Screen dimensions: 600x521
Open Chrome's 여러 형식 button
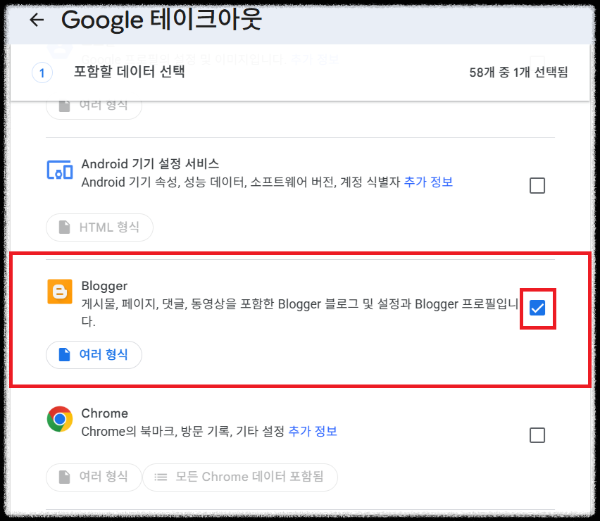pyautogui.click(x=94, y=477)
